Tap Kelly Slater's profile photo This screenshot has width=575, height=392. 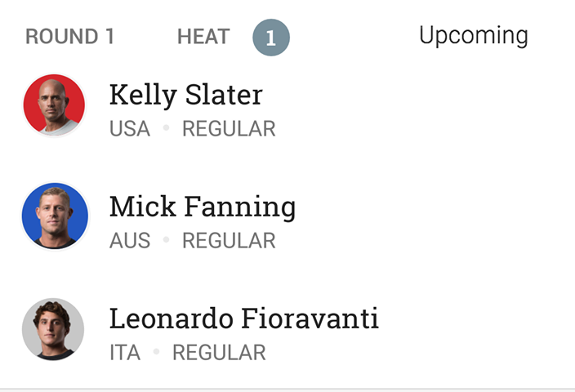pyautogui.click(x=55, y=105)
